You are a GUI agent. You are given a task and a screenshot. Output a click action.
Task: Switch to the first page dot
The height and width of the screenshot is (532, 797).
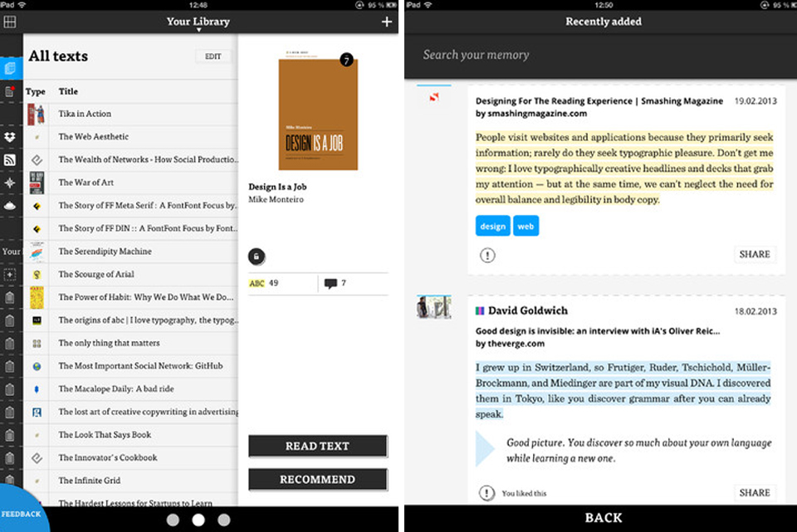[x=173, y=520]
